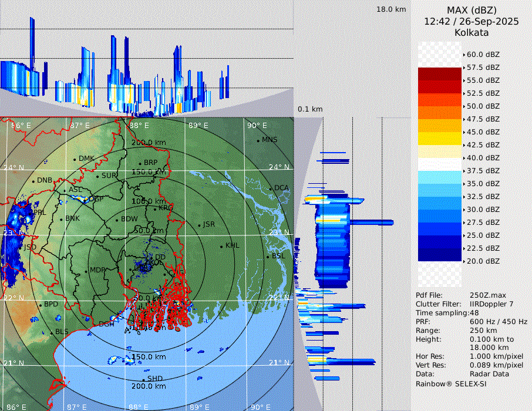Click the MNS station marker dot
Viewport: 532px width, 411px height.
pos(258,140)
